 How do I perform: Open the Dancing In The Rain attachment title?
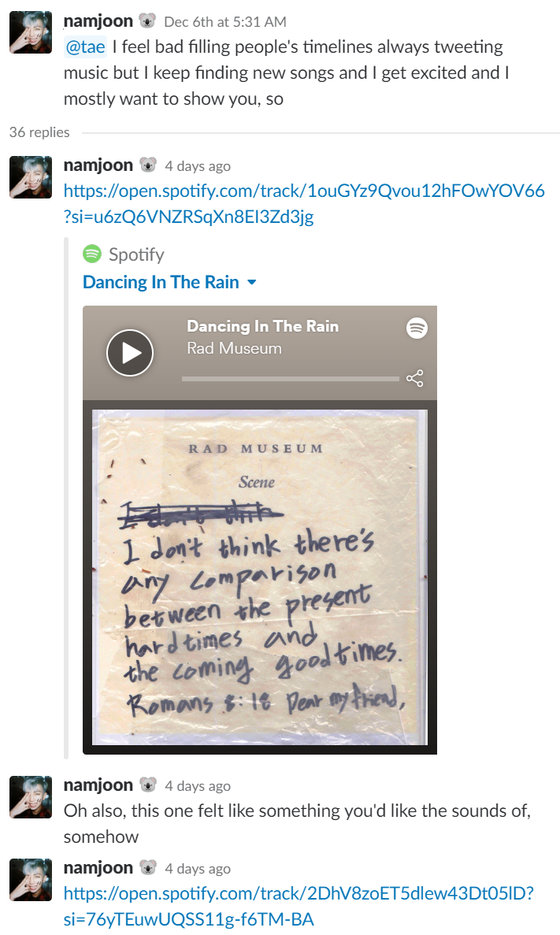[x=161, y=282]
